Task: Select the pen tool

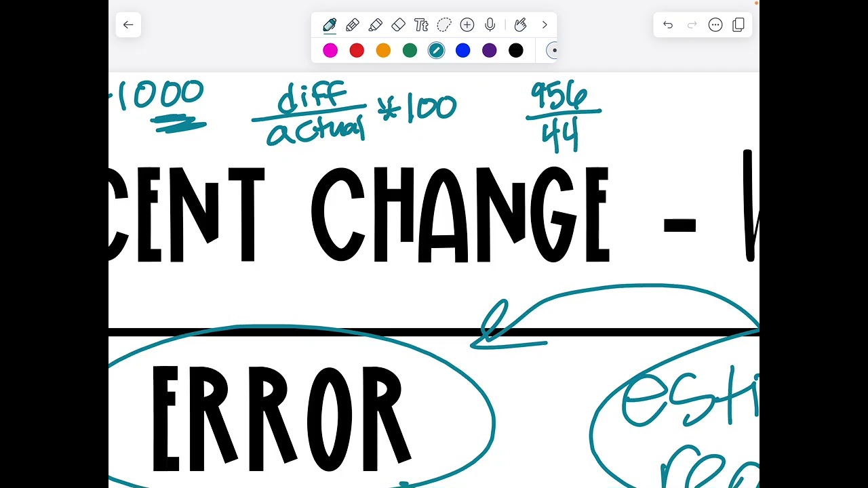Action: (330, 25)
